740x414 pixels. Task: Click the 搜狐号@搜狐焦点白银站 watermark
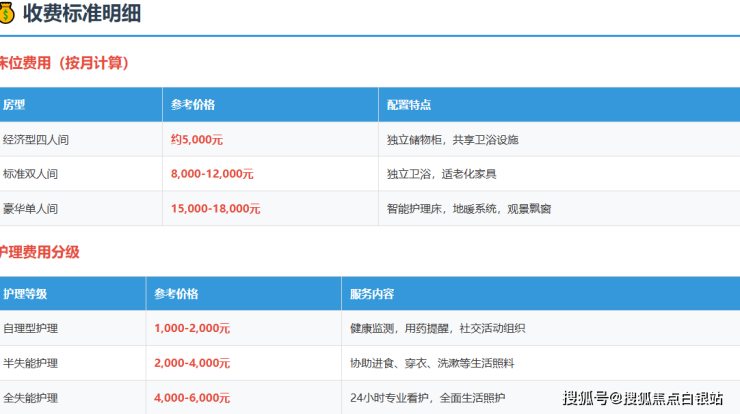coord(642,398)
